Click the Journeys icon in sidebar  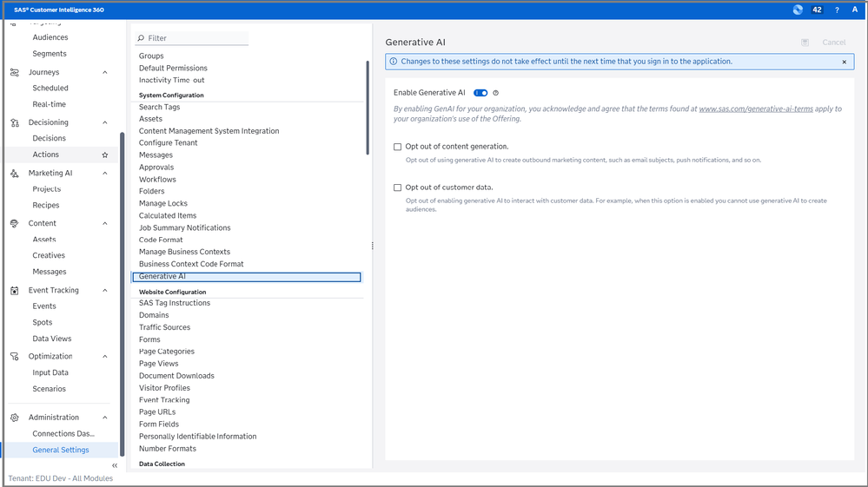[15, 72]
